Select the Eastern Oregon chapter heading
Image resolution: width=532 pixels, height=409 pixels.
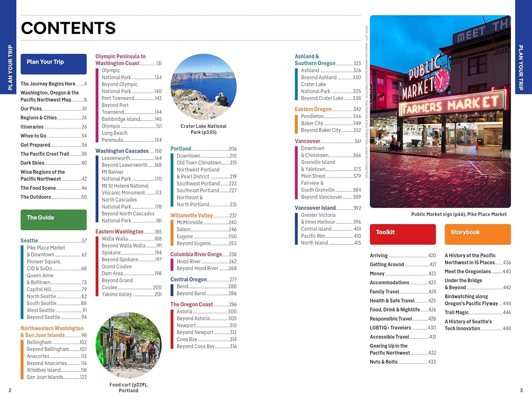313,109
